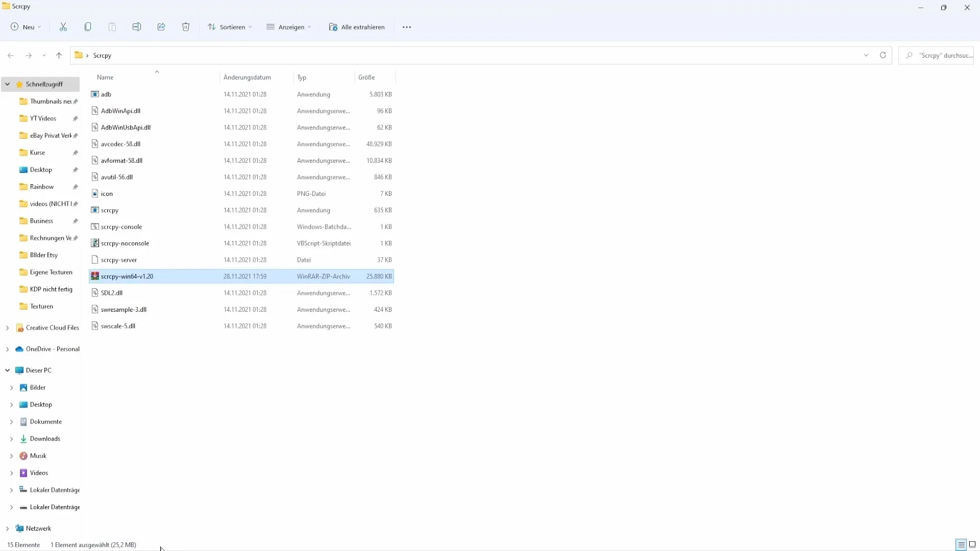Select the SDL2.dll file icon
The height and width of the screenshot is (551, 980).
click(95, 293)
